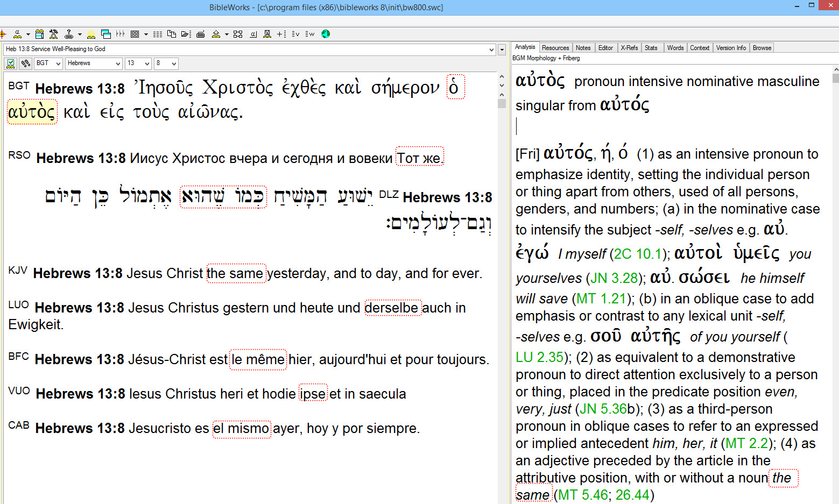Image resolution: width=839 pixels, height=504 pixels.
Task: Follow the 2C 10.1 reference link
Action: point(638,254)
